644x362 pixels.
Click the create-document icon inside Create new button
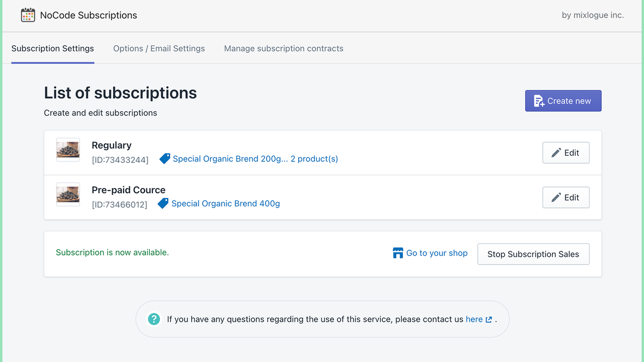coord(539,101)
